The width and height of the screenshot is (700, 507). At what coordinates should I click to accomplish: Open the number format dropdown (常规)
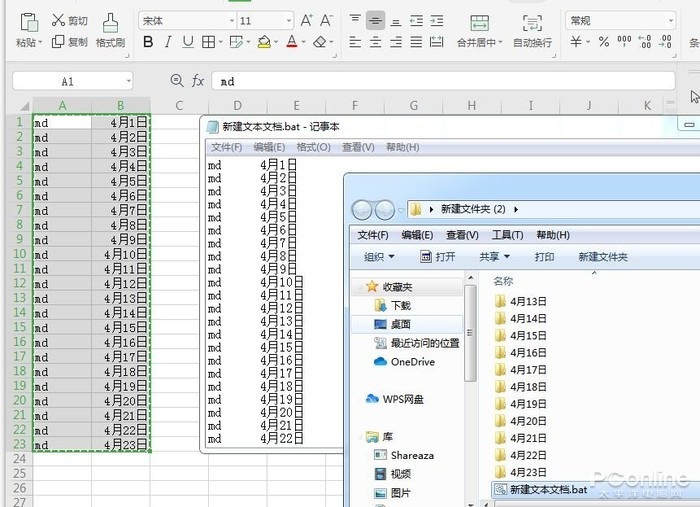tap(670, 21)
